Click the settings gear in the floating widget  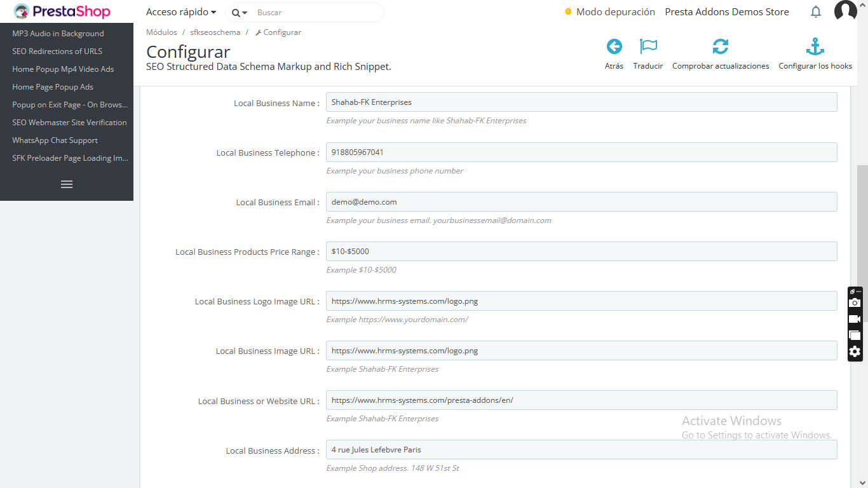click(855, 351)
